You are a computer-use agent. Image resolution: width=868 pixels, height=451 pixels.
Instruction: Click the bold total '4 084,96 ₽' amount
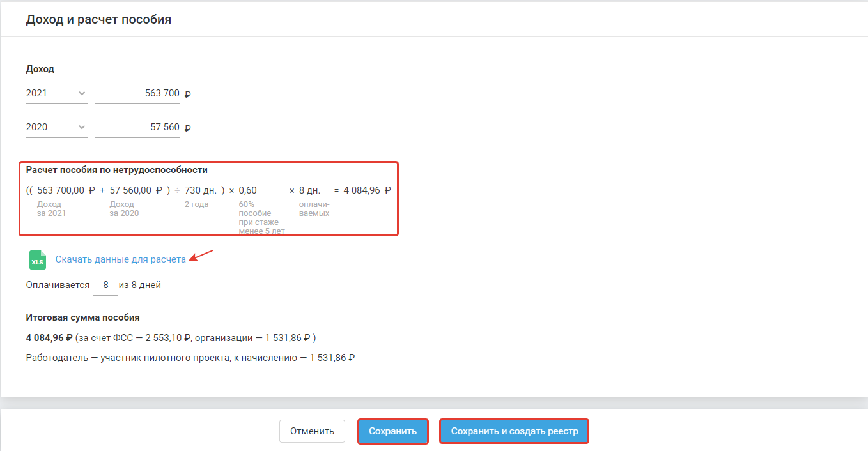(x=49, y=337)
